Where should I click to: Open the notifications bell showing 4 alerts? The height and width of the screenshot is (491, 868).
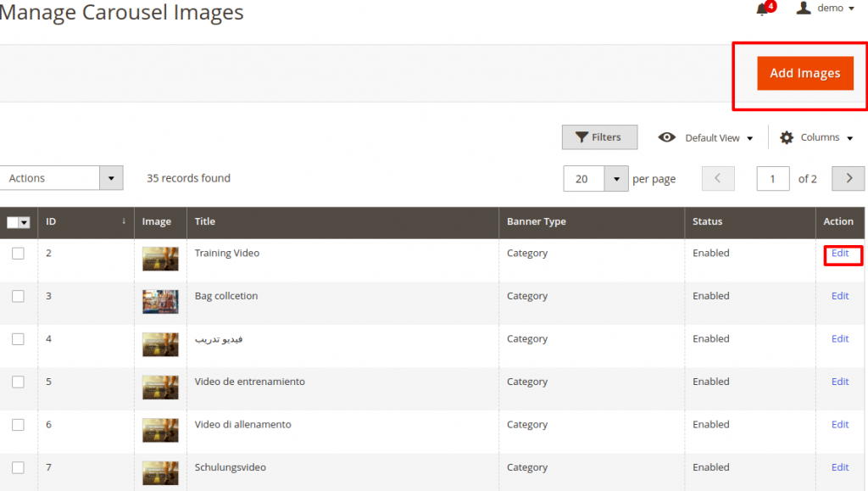[760, 8]
